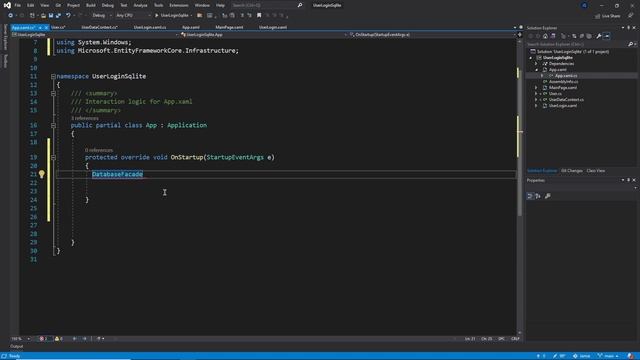Screen dimensions: 640x360
Task: Open the Any CPU platform dropdown
Action: pyautogui.click(x=133, y=16)
